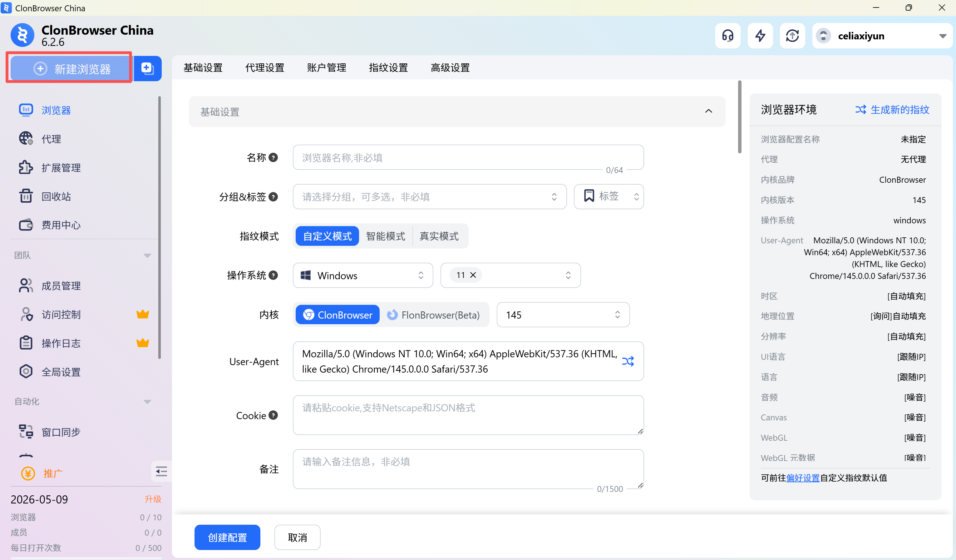This screenshot has height=560, width=956.
Task: Open 扩展管理 extensions in the sidebar
Action: tap(61, 168)
